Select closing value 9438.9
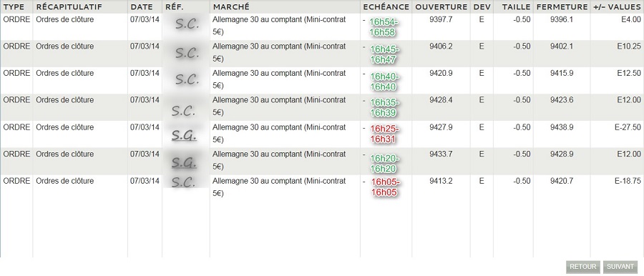Image resolution: width=644 pixels, height=276 pixels. pos(562,127)
